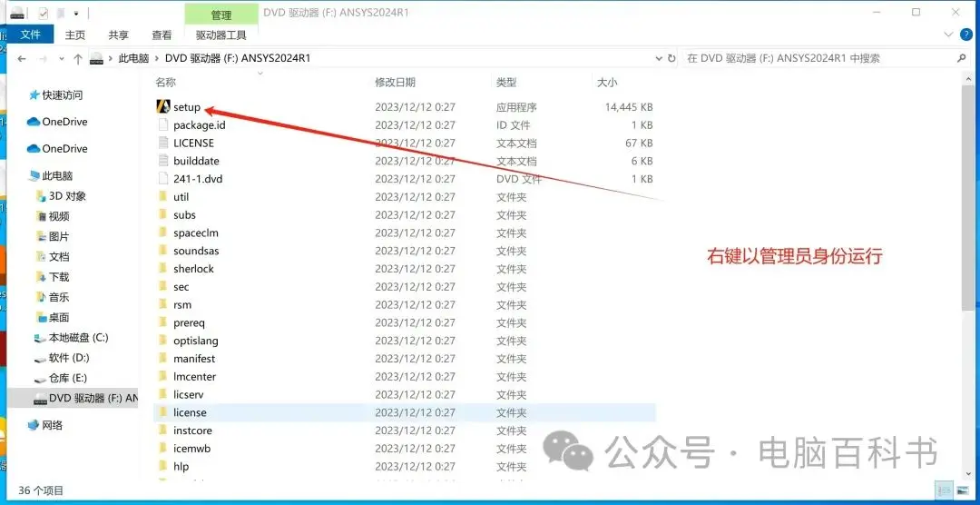Select the optislang folder icon

coord(163,341)
